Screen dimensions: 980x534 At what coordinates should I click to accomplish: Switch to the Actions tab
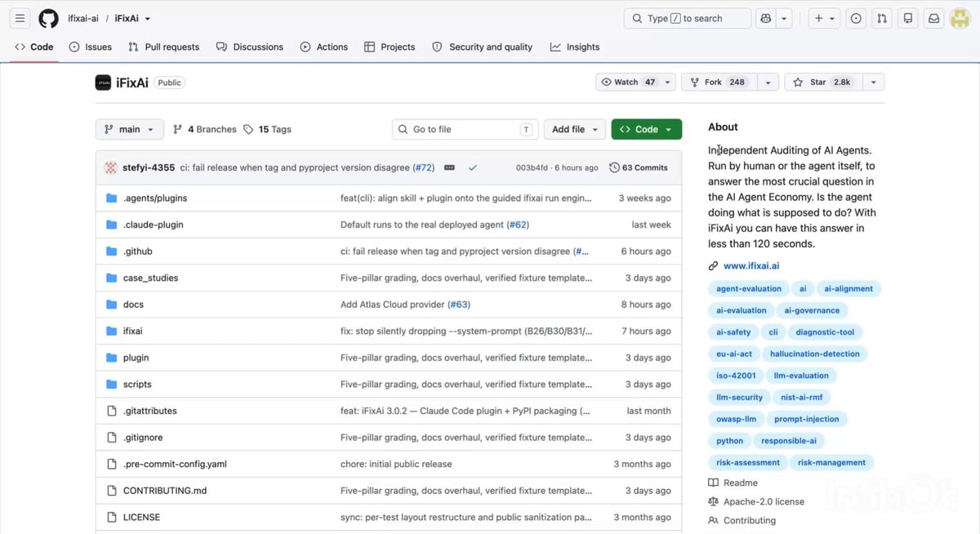point(324,47)
